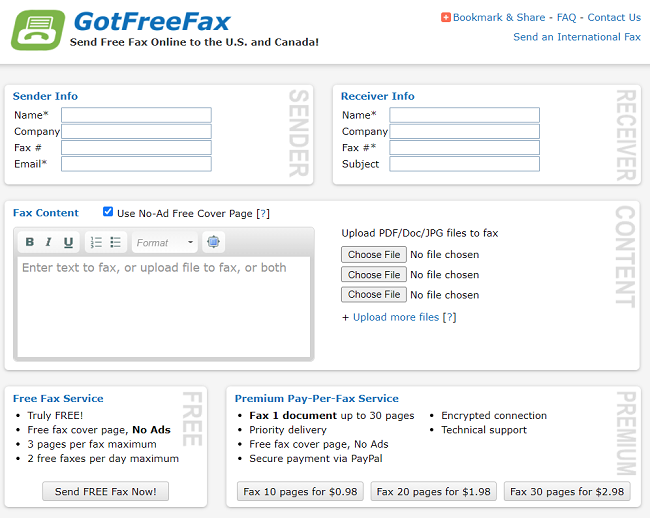Click the Receiver Info heading
Image resolution: width=650 pixels, height=518 pixels.
pyautogui.click(x=377, y=96)
